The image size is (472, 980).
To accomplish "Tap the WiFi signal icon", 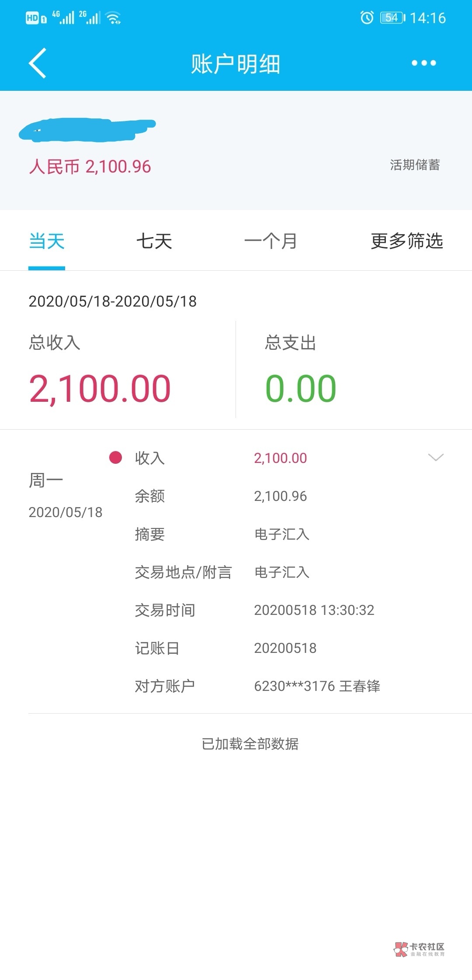I will pyautogui.click(x=114, y=18).
